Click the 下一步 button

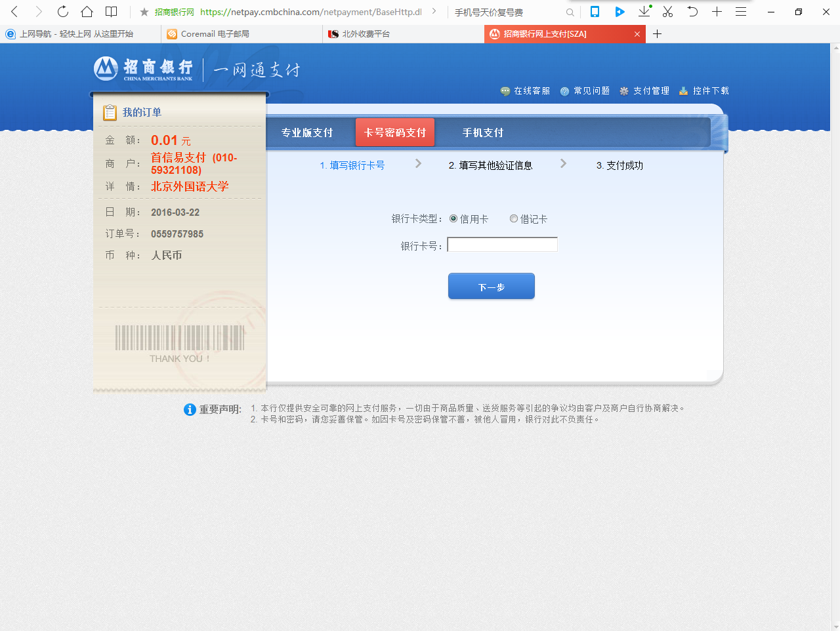point(491,287)
